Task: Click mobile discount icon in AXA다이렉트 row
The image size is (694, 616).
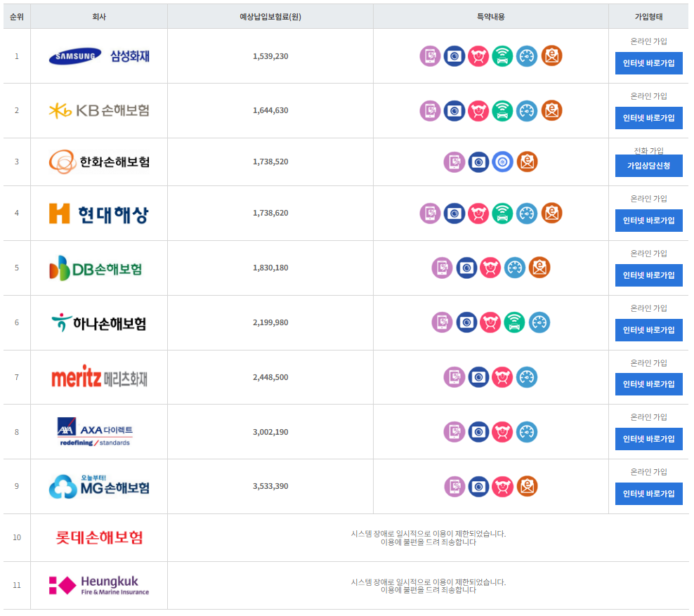Action: (x=454, y=432)
